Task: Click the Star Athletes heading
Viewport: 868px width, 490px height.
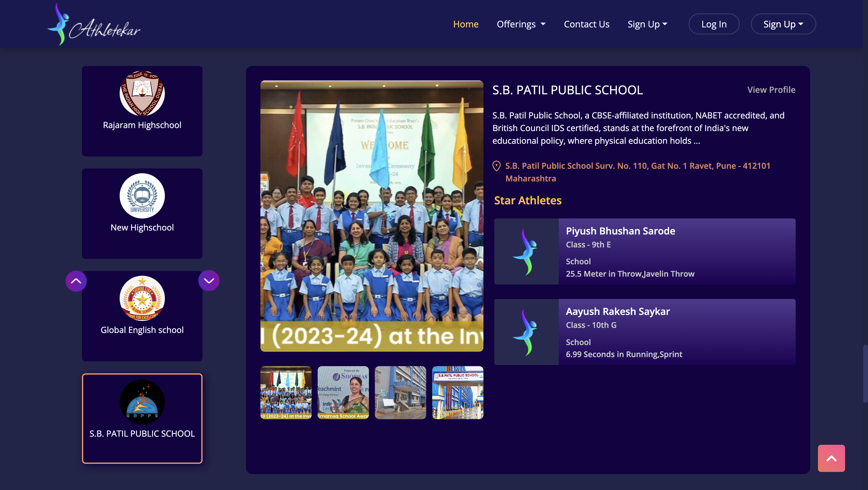Action: [x=528, y=200]
